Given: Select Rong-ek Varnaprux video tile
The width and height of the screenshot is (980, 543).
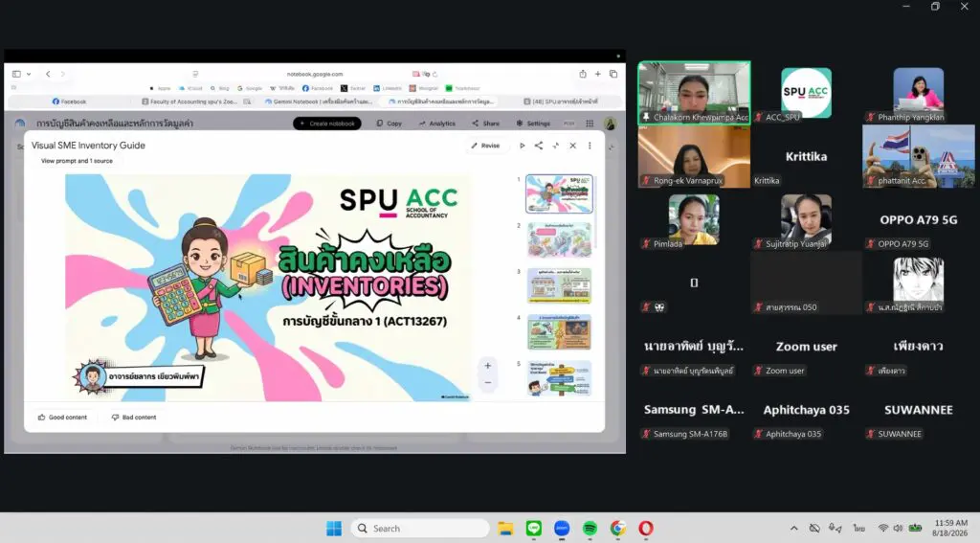Looking at the screenshot, I should [x=694, y=156].
